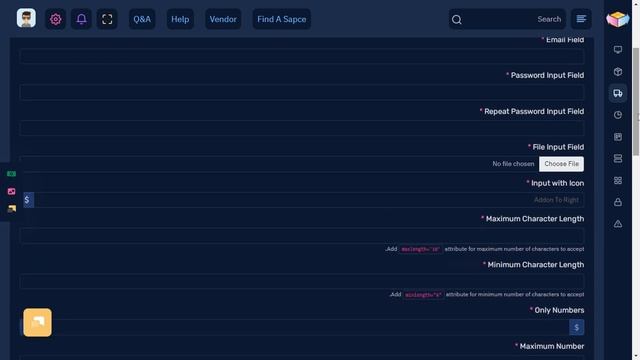
Task: Open settings via the pink gear icon
Action: [x=56, y=19]
